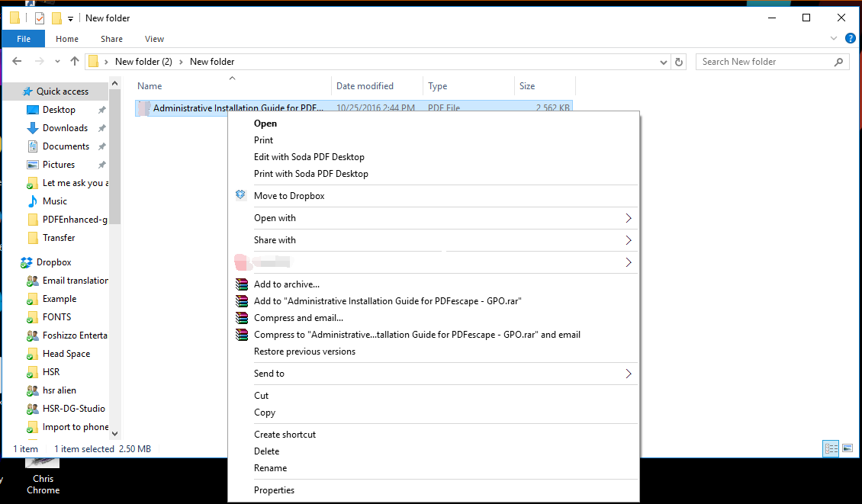Open the Share ribbon tab
The image size is (862, 504).
tap(111, 38)
